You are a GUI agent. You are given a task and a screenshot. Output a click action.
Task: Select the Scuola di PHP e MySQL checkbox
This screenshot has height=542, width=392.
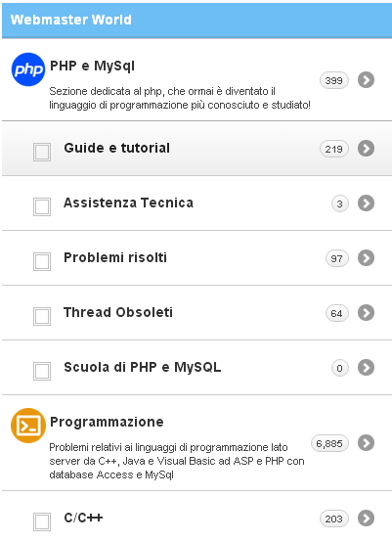tap(42, 371)
